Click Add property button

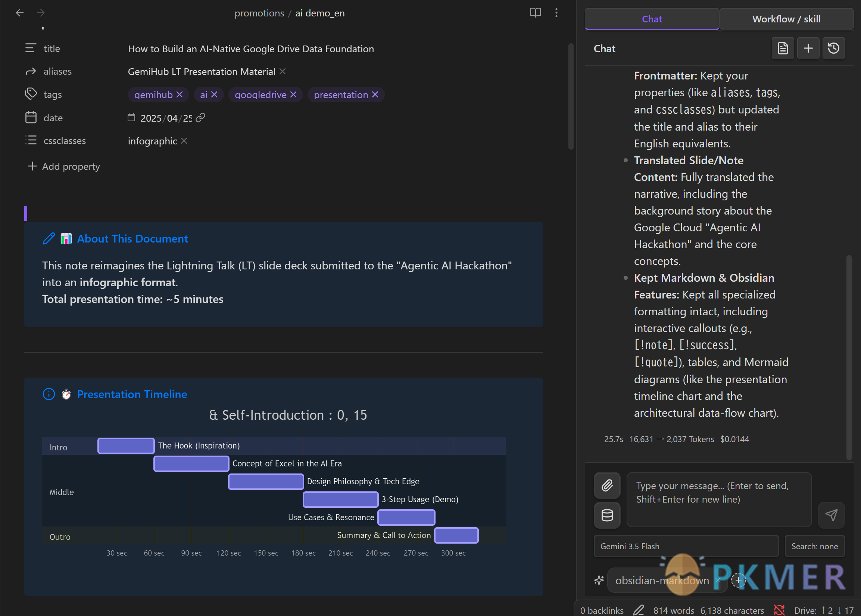coord(64,166)
